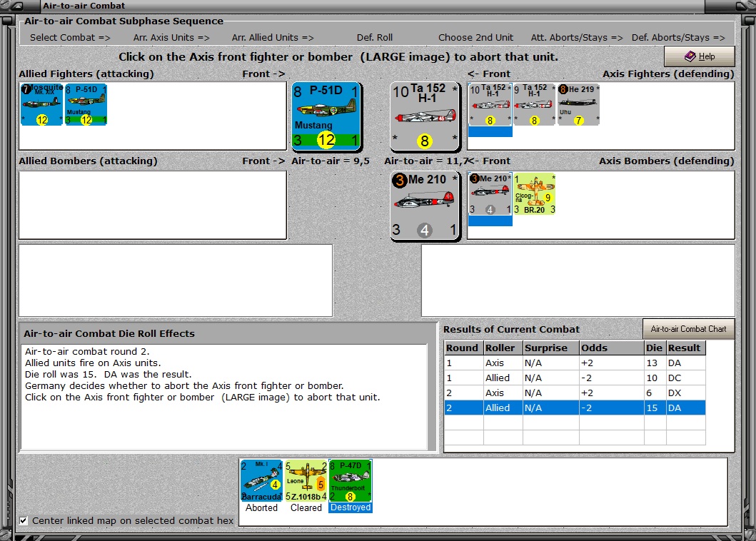Click the aborted Barracuda counter
756x541 pixels.
pyautogui.click(x=261, y=481)
